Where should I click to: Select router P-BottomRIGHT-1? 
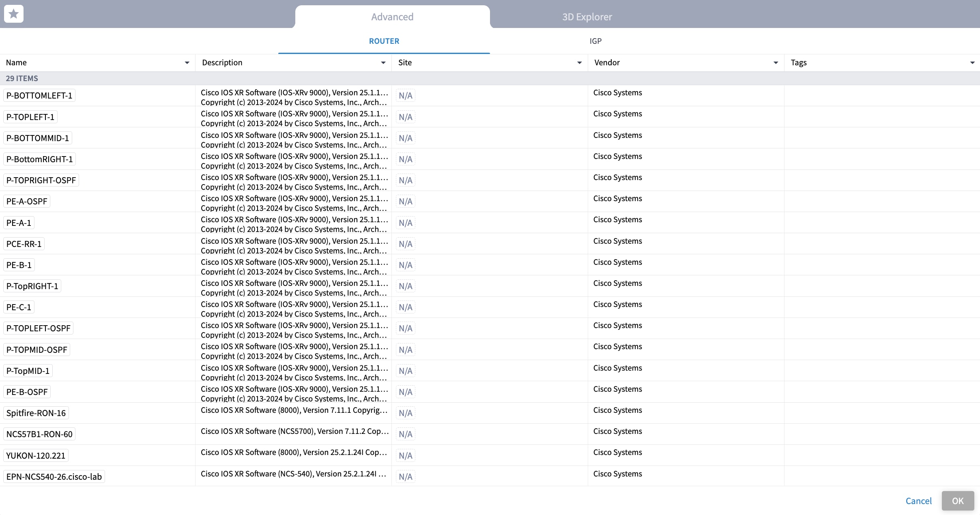pos(39,159)
